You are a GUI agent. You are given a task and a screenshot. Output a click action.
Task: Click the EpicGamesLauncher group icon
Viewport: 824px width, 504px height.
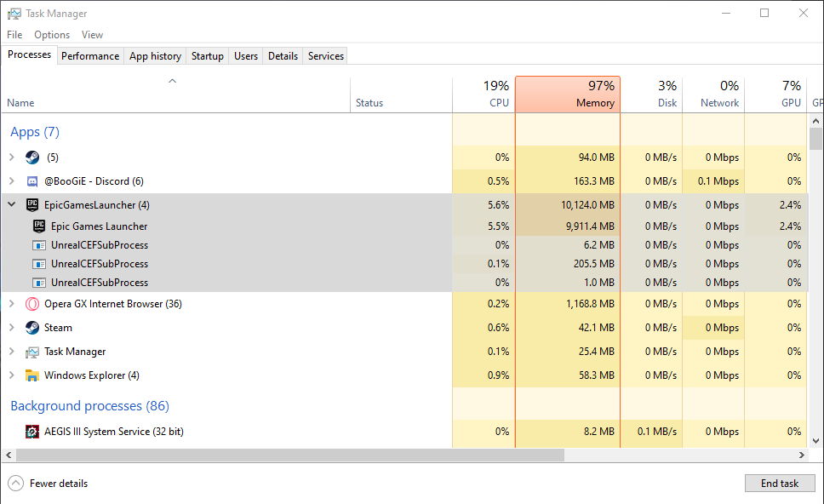32,205
